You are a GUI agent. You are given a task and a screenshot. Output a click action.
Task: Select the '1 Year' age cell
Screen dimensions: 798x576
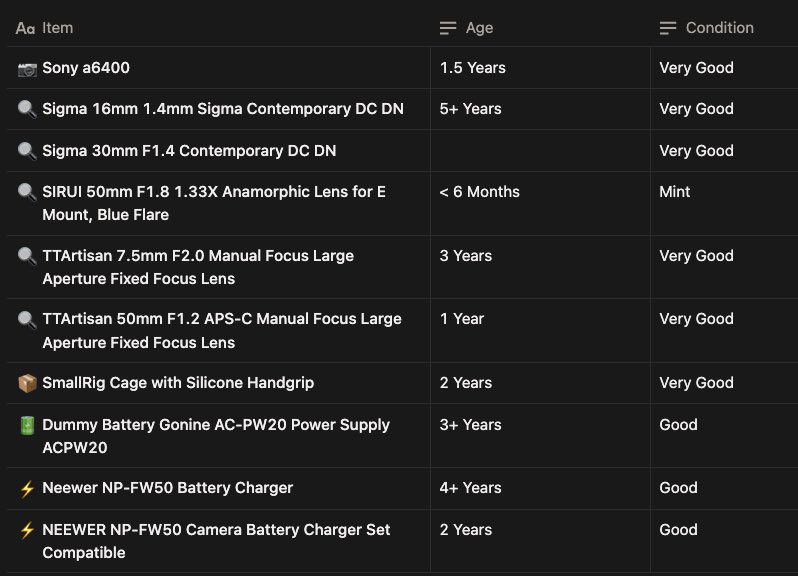coord(540,331)
